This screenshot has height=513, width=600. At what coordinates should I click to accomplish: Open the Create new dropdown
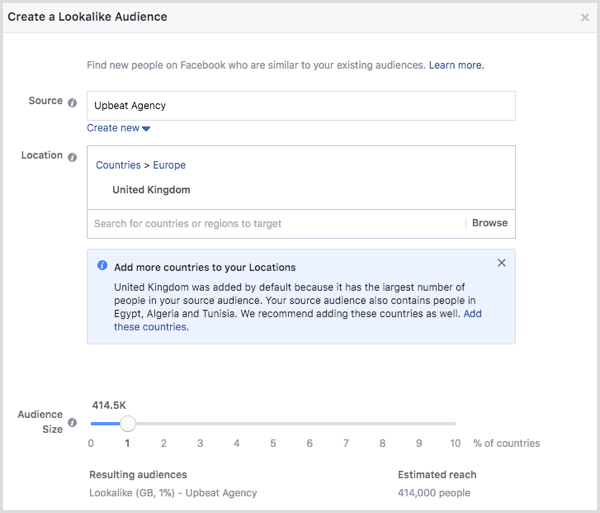[x=118, y=128]
